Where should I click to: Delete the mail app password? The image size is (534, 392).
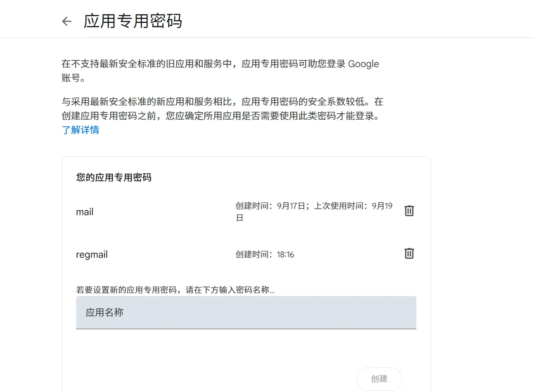(x=409, y=211)
